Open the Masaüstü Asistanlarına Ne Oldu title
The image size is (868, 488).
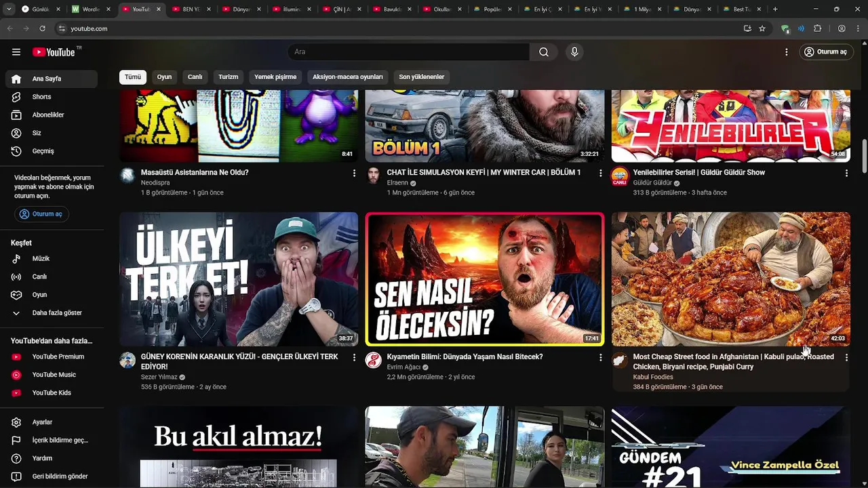[195, 173]
